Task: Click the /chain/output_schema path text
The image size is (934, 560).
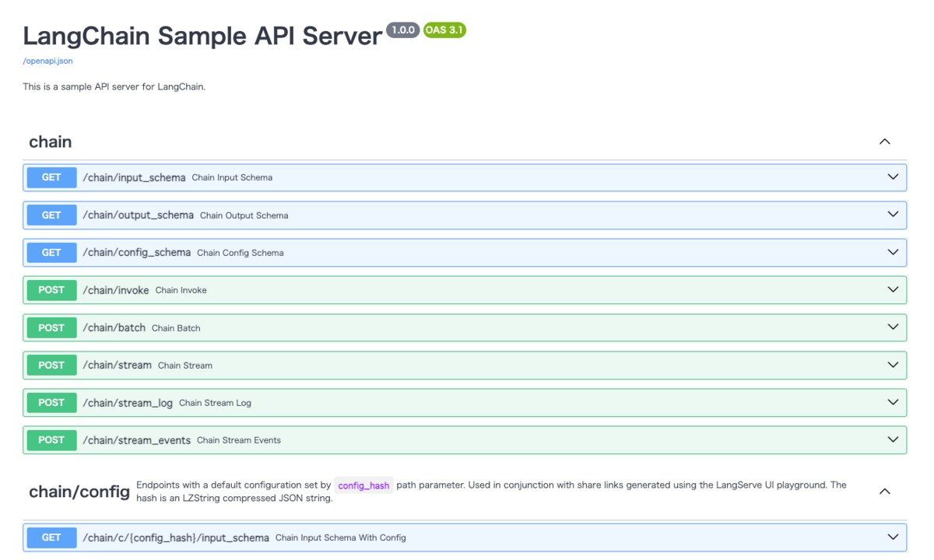Action: 138,215
